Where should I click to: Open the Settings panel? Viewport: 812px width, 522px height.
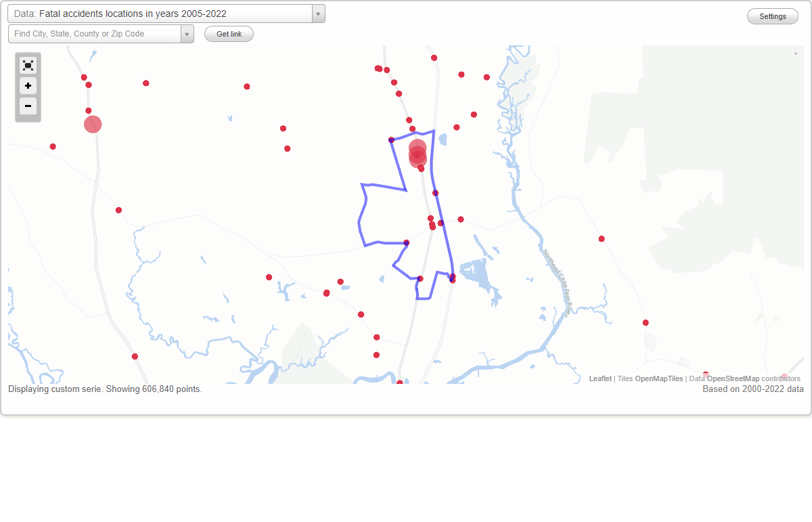pyautogui.click(x=772, y=16)
